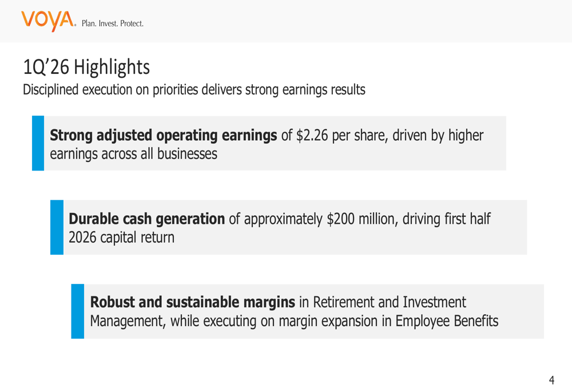This screenshot has height=392, width=572.
Task: Click 'Strong adjusted operating earnings' bold text
Action: pos(164,136)
